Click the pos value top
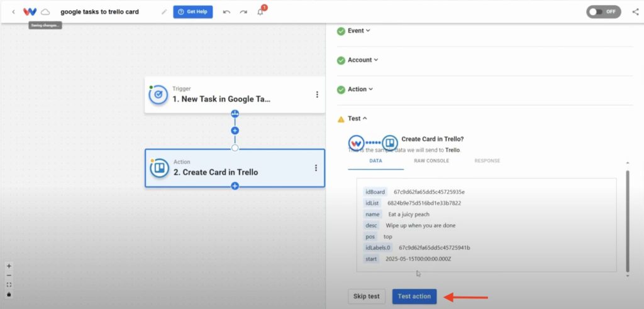This screenshot has height=309, width=644. click(387, 237)
